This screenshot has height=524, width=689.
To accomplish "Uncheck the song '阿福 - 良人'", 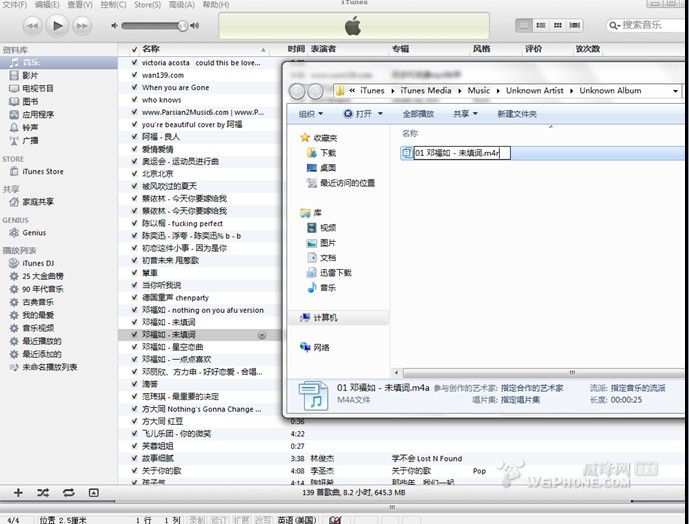I will (134, 136).
